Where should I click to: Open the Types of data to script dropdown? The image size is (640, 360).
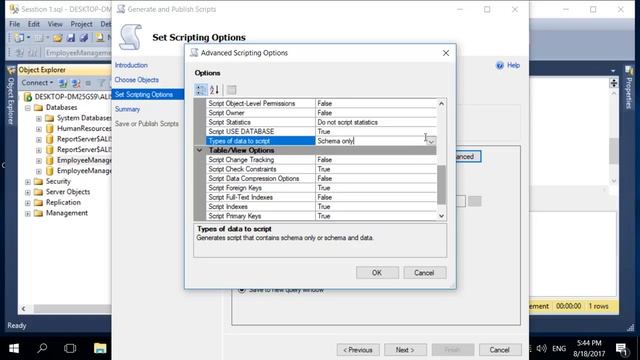[431, 141]
